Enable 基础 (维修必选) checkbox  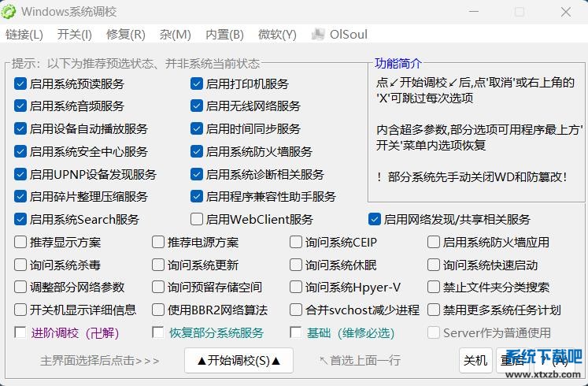click(x=295, y=332)
